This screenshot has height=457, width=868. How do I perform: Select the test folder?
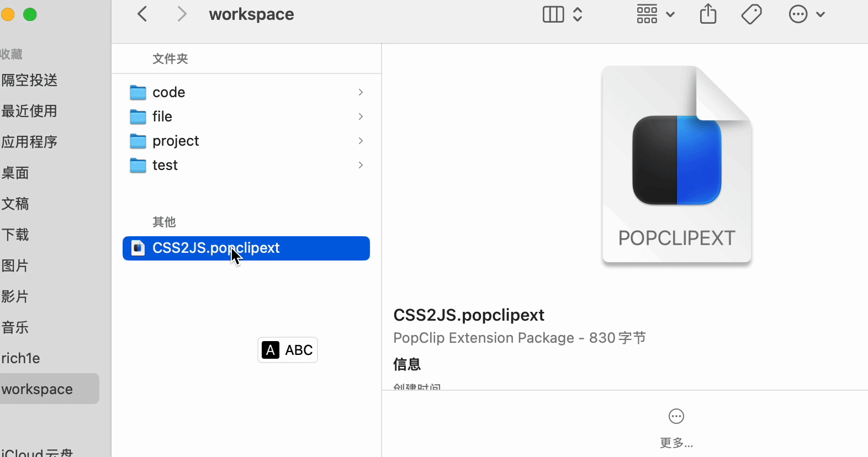[x=165, y=165]
